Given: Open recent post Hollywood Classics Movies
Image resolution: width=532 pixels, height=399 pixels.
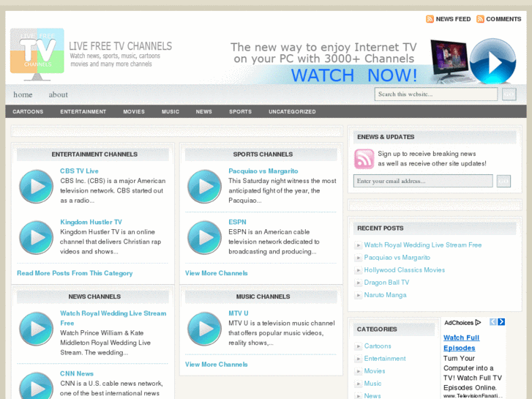Looking at the screenshot, I should 405,270.
